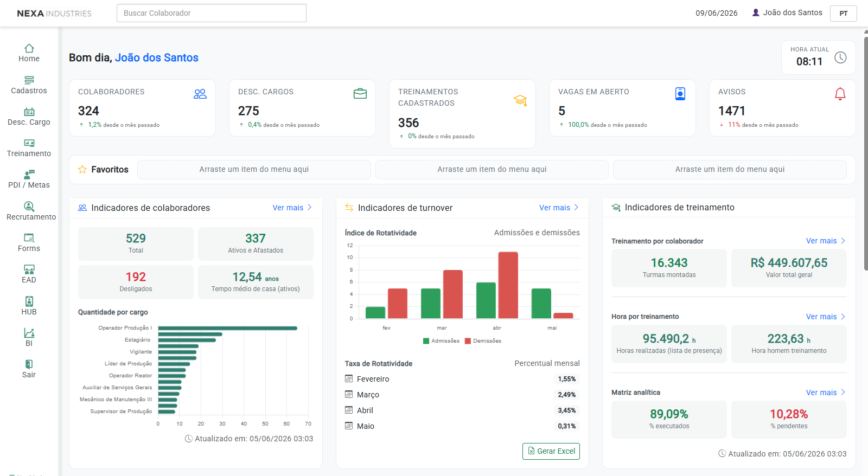Open the PT language selector
The height and width of the screenshot is (476, 868).
point(844,14)
